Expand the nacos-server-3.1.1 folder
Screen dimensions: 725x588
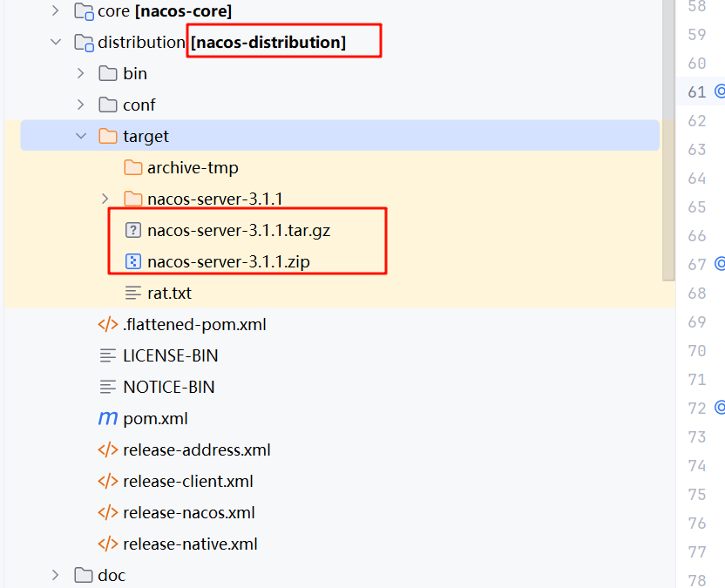(105, 199)
